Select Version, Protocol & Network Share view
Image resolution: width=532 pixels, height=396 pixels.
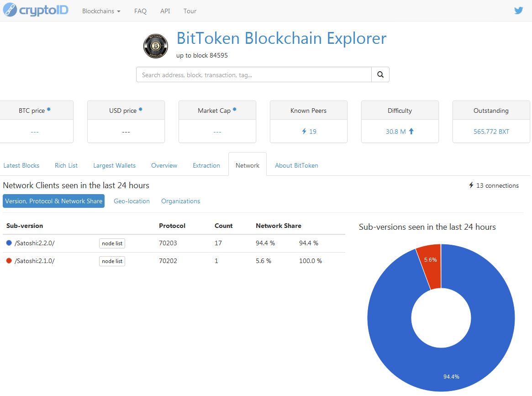click(x=53, y=201)
